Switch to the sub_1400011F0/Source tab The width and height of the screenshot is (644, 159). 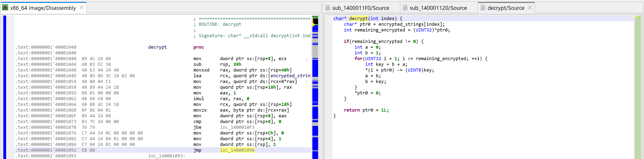(x=361, y=8)
